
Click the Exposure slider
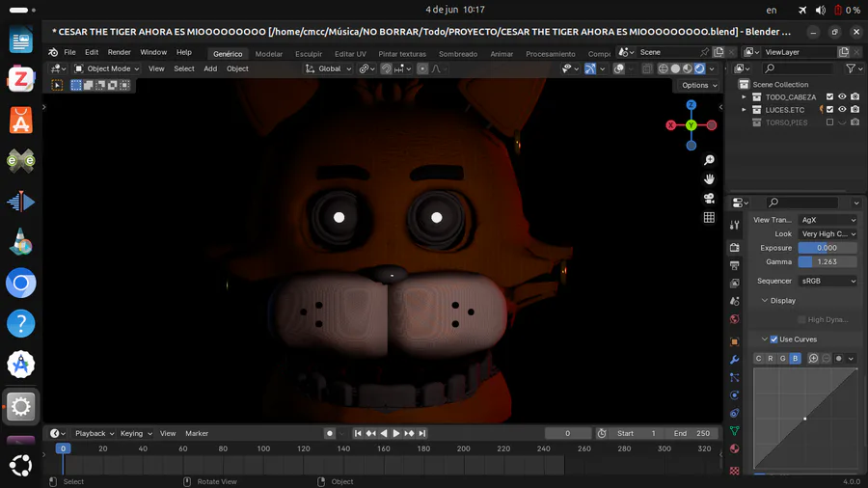(x=827, y=248)
